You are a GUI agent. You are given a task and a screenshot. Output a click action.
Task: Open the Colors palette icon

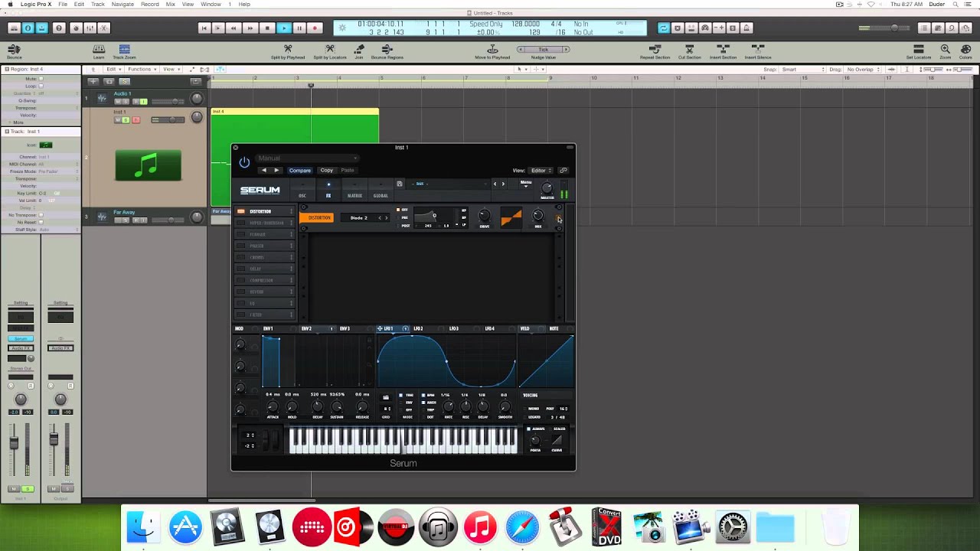pyautogui.click(x=965, y=49)
